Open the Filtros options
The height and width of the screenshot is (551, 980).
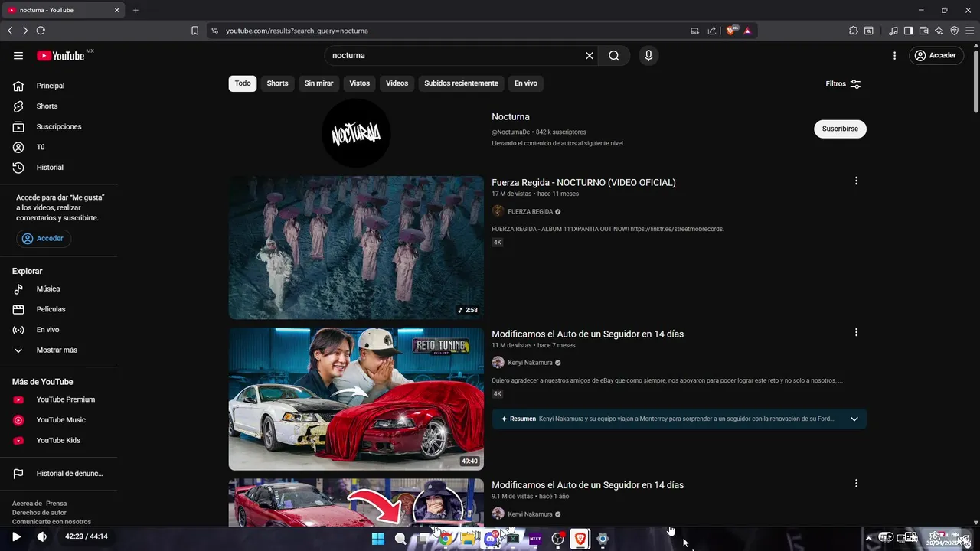843,84
